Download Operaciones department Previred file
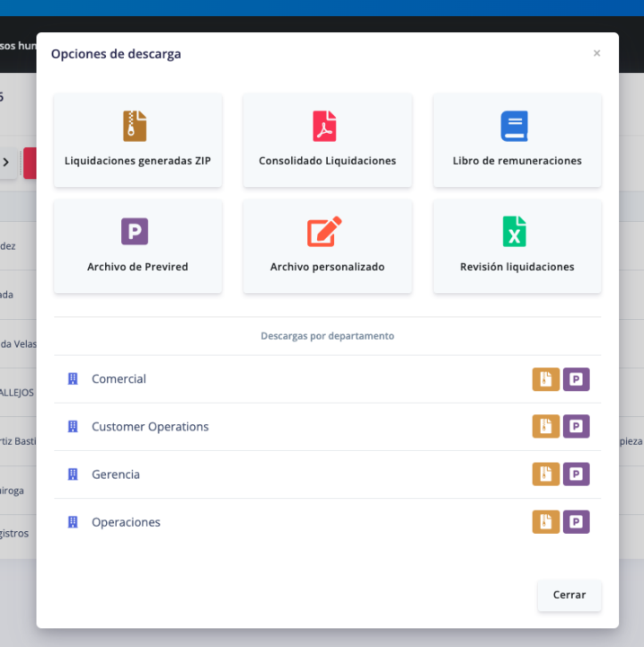The height and width of the screenshot is (647, 644). (577, 522)
